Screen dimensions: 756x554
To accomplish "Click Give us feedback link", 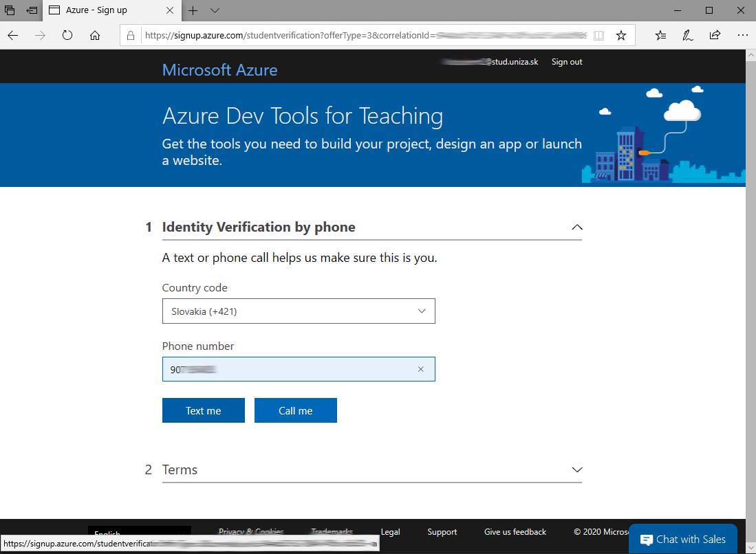I will coord(515,532).
